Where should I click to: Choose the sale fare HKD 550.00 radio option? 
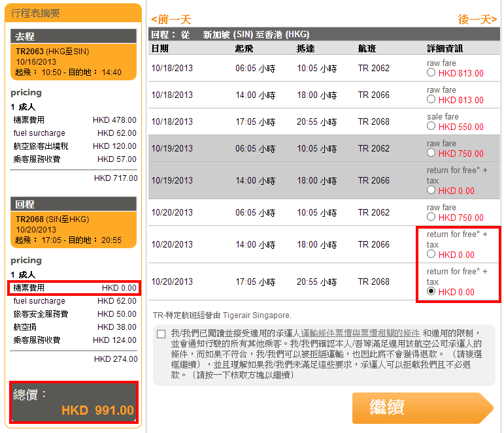pyautogui.click(x=431, y=127)
